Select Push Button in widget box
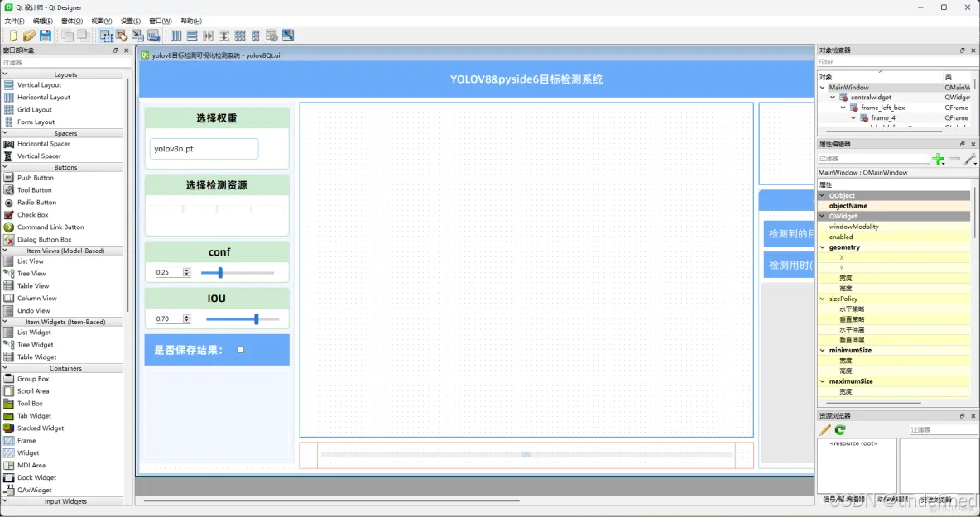Image resolution: width=980 pixels, height=517 pixels. [x=36, y=178]
